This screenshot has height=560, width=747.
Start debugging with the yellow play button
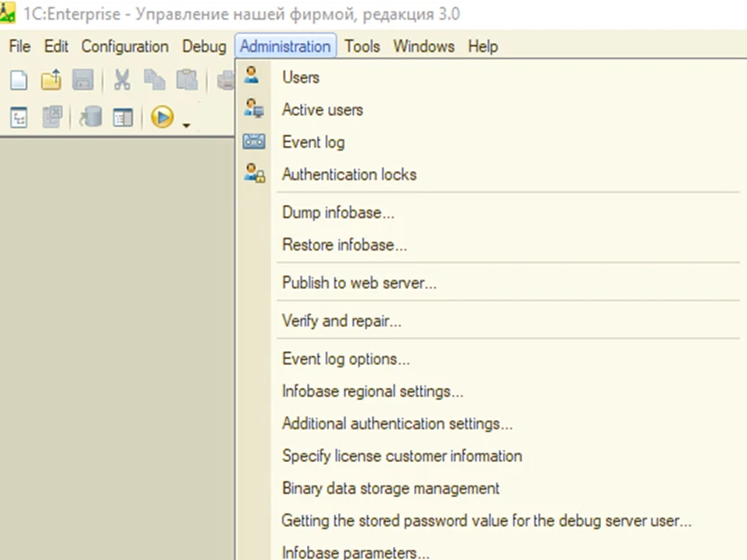coord(162,117)
